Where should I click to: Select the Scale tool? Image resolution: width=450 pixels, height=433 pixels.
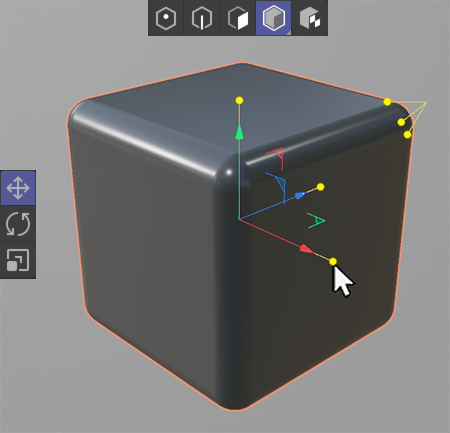pos(18,260)
